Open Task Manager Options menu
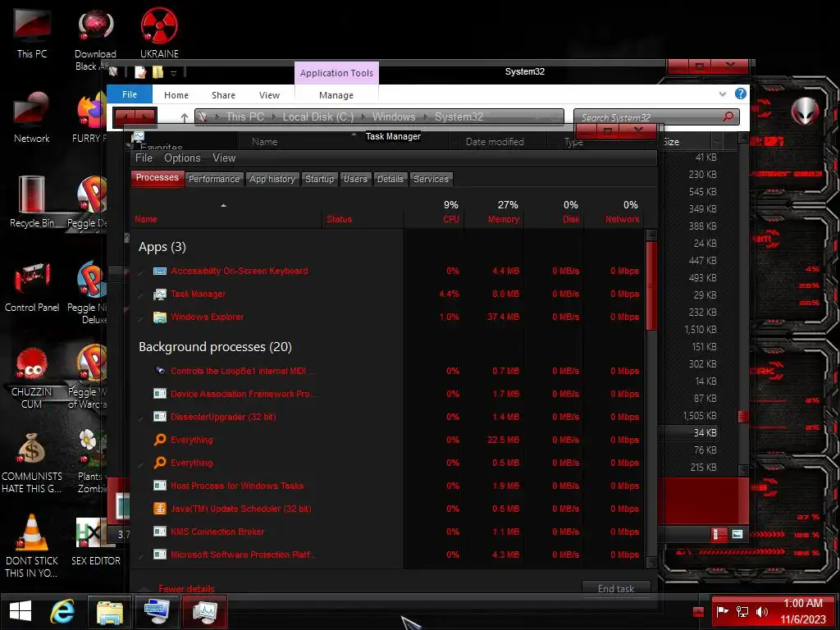Screen dimensions: 840x630 point(182,158)
